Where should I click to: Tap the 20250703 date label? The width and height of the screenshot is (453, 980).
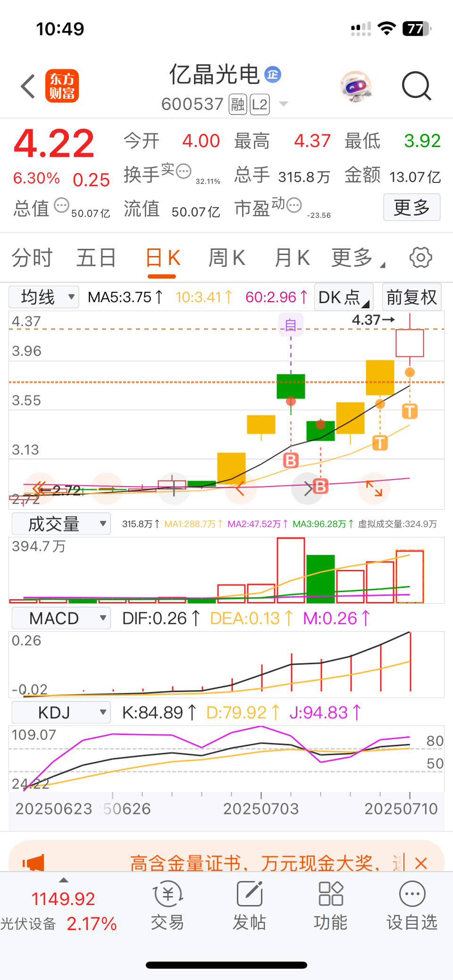coord(261,809)
